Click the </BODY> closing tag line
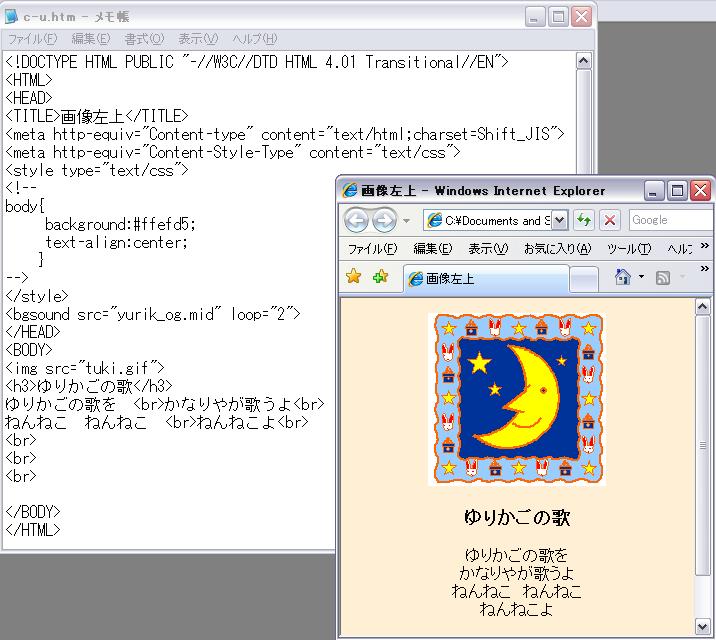 (32, 511)
